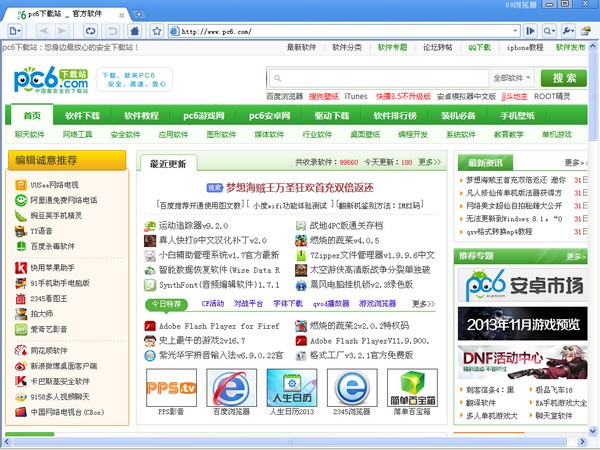
Task: Select the 今日特荐 green tab
Action: coord(167,302)
